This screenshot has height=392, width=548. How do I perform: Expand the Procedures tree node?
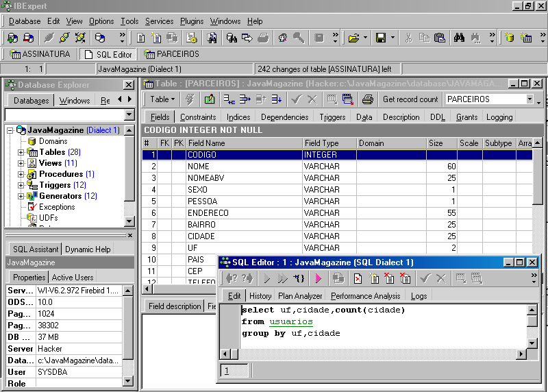coord(21,174)
